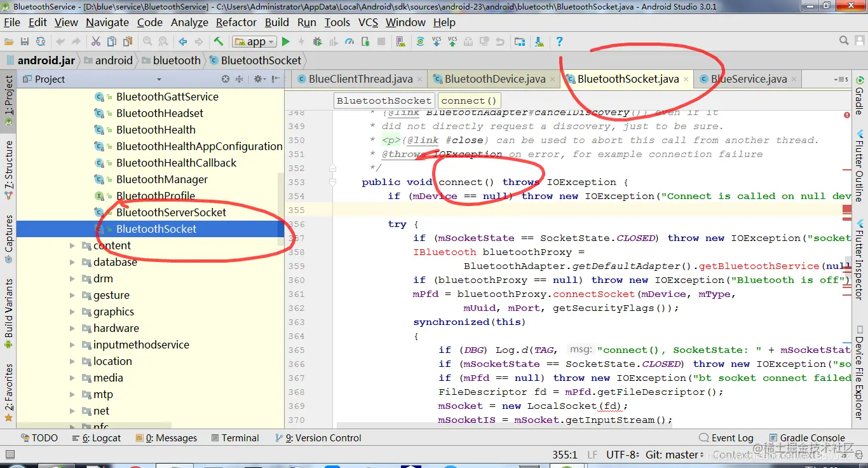Viewport: 868px width, 468px height.
Task: Click the Help question mark icon
Action: tap(559, 41)
